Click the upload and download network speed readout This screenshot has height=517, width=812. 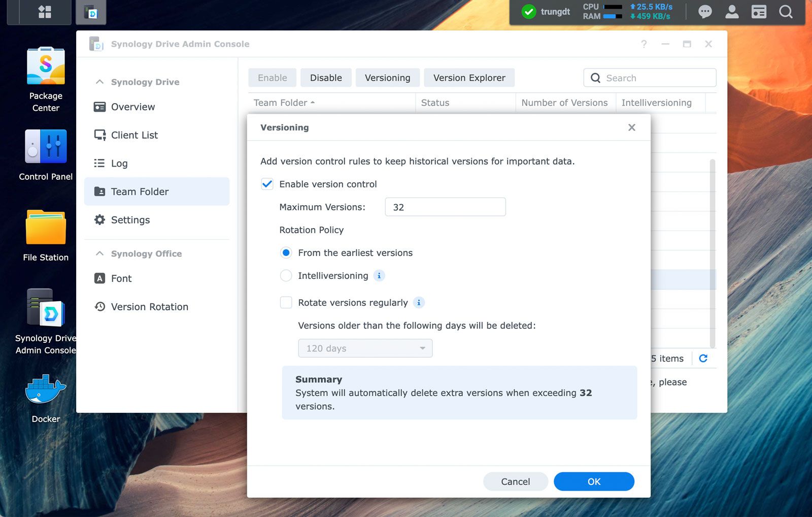(651, 12)
